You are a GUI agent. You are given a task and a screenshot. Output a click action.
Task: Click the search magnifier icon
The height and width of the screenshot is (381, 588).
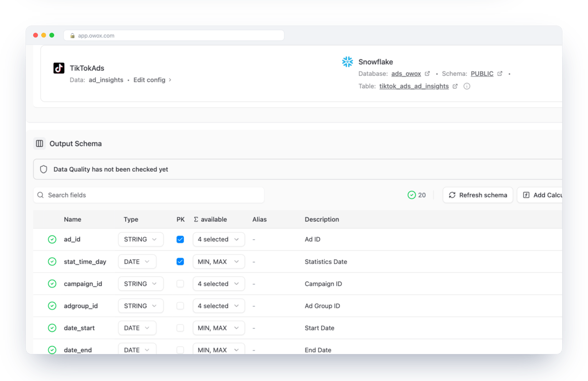click(x=41, y=195)
